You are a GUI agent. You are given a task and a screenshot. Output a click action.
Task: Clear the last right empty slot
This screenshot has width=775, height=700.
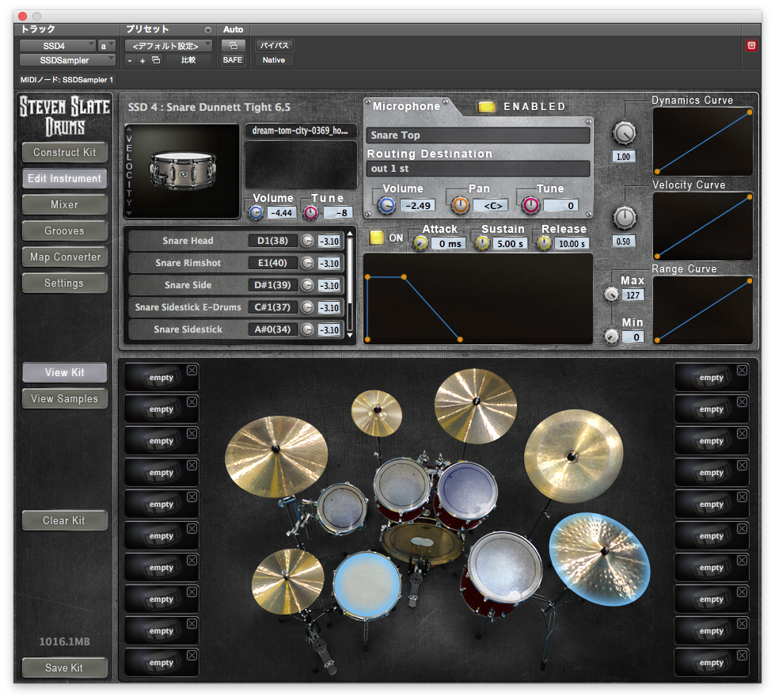click(x=742, y=656)
